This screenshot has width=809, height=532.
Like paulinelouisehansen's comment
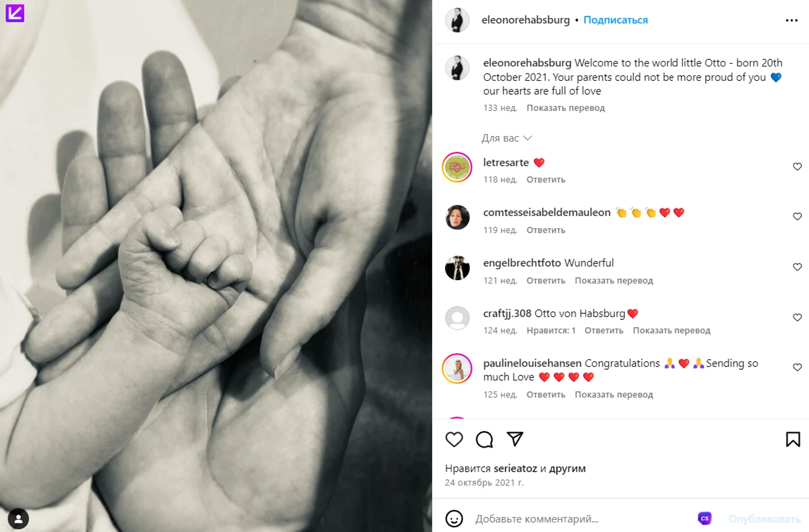797,367
